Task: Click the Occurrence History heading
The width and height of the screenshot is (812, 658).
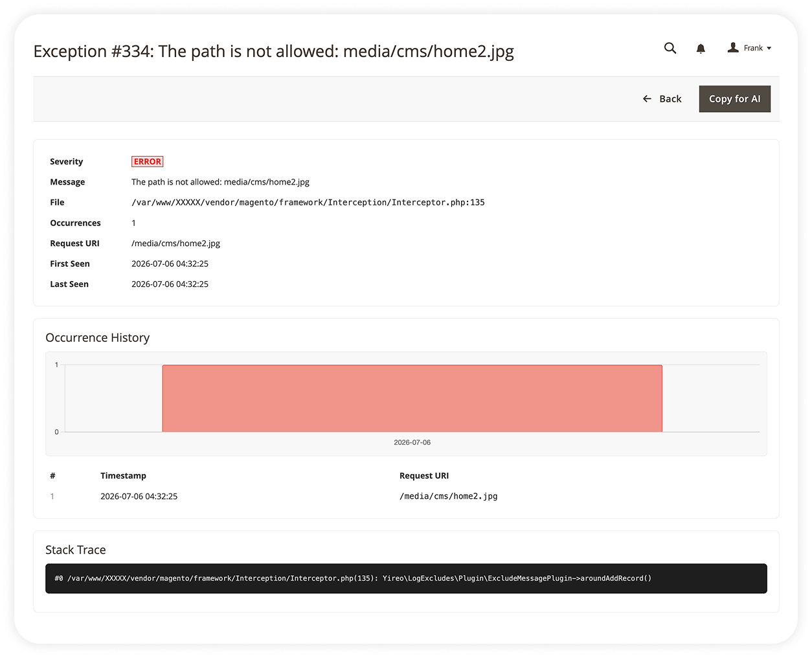Action: click(98, 338)
